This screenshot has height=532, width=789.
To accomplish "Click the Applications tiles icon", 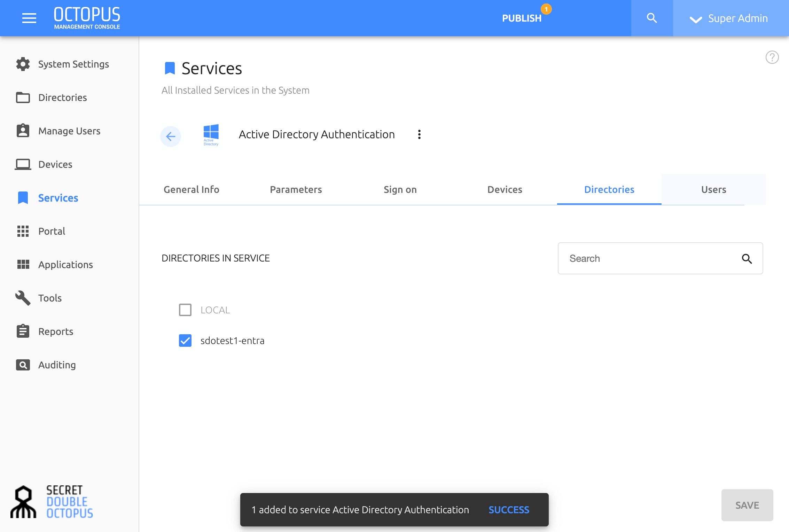I will 23,265.
